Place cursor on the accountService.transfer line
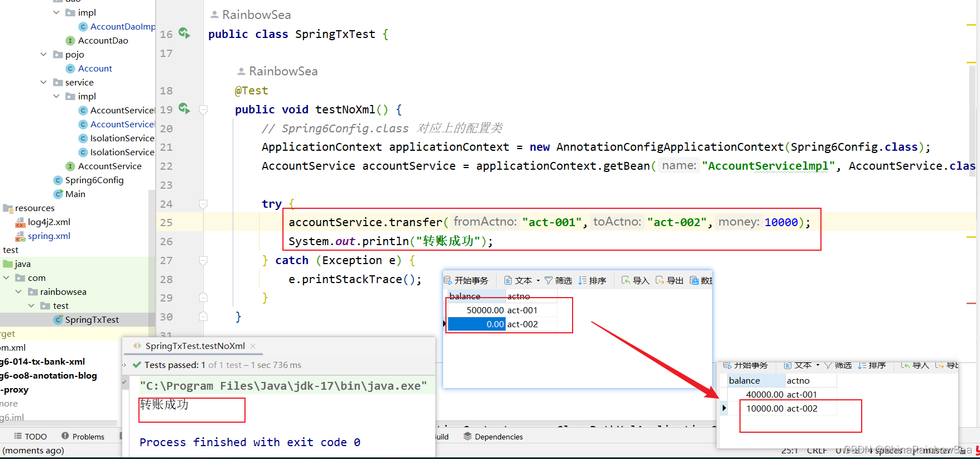The width and height of the screenshot is (980, 459). tap(549, 222)
